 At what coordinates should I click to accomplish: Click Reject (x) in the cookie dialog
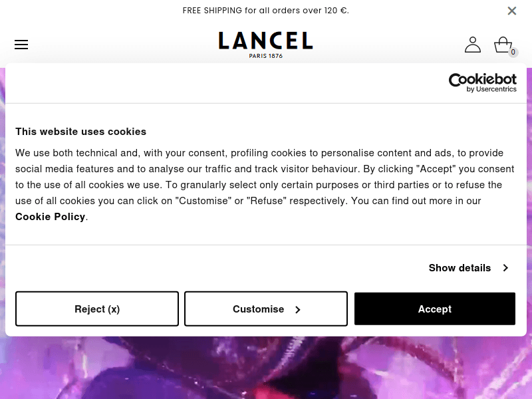coord(97,309)
